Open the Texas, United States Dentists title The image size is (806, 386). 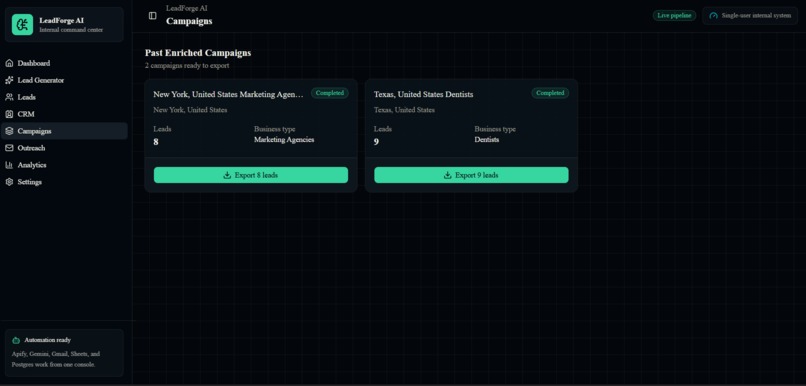(424, 95)
